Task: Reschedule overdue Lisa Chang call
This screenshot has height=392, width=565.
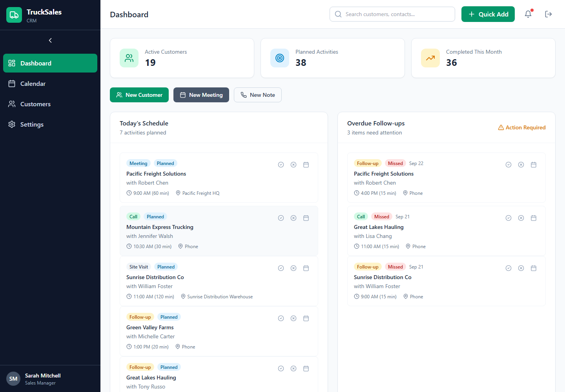Action: [534, 218]
